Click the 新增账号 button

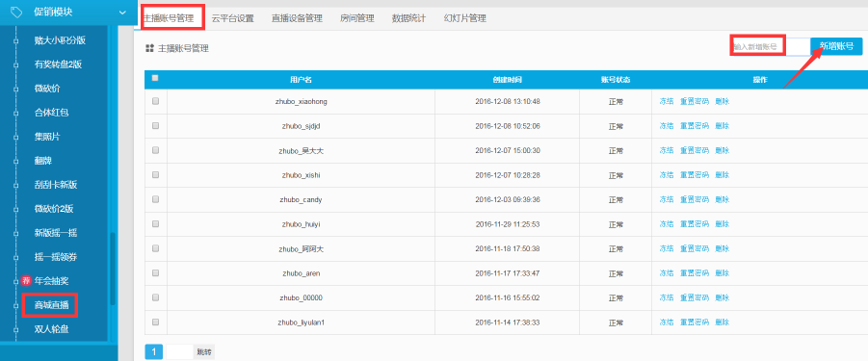click(836, 46)
